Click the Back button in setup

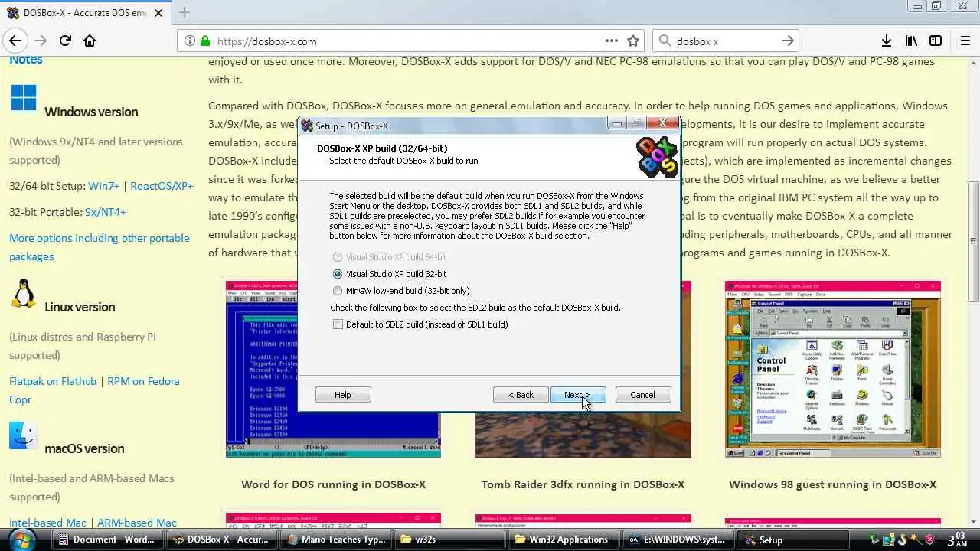tap(521, 395)
